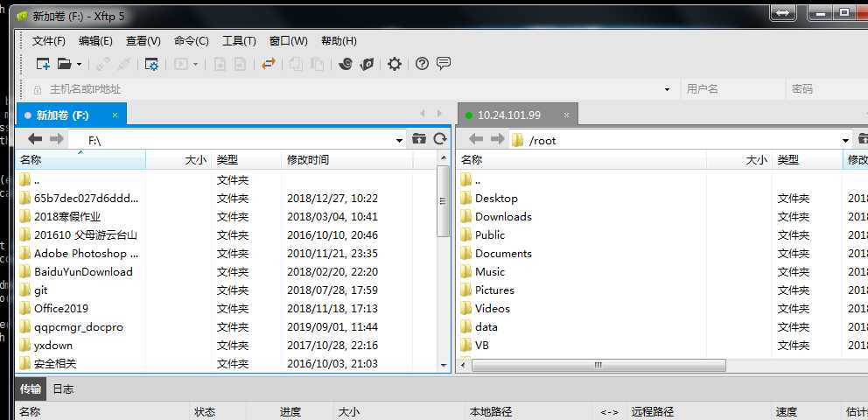This screenshot has width=868, height=420.
Task: Open help with the question mark icon
Action: pyautogui.click(x=422, y=64)
